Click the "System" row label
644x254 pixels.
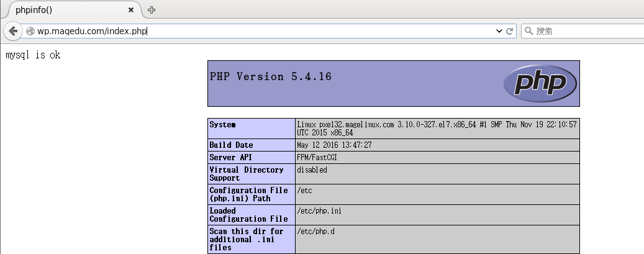pyautogui.click(x=222, y=125)
